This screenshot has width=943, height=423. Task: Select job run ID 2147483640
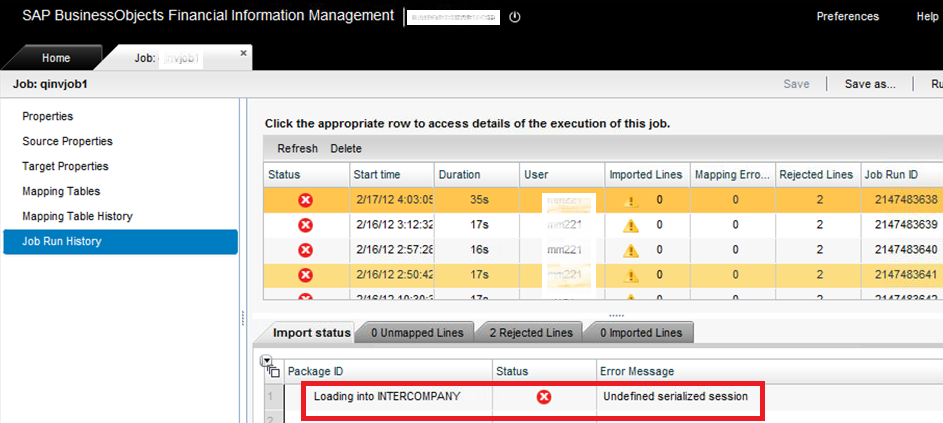[x=907, y=250]
